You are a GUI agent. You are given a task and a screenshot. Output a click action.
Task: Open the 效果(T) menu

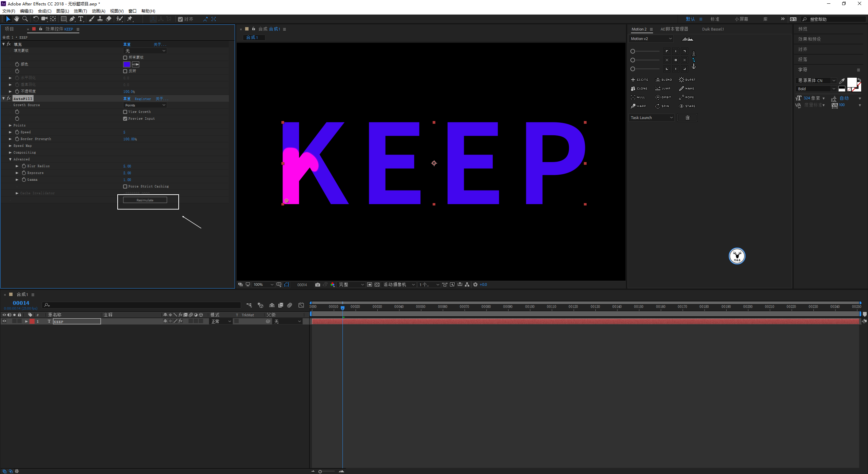[80, 11]
